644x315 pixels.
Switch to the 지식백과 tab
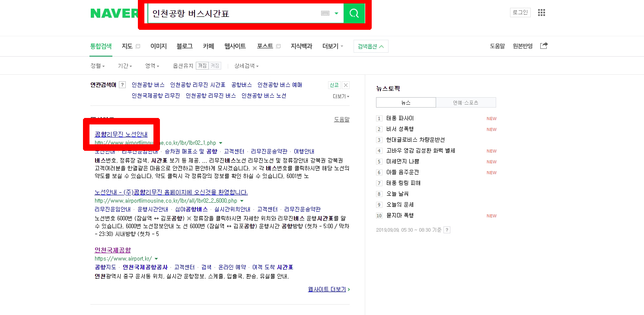[x=301, y=46]
